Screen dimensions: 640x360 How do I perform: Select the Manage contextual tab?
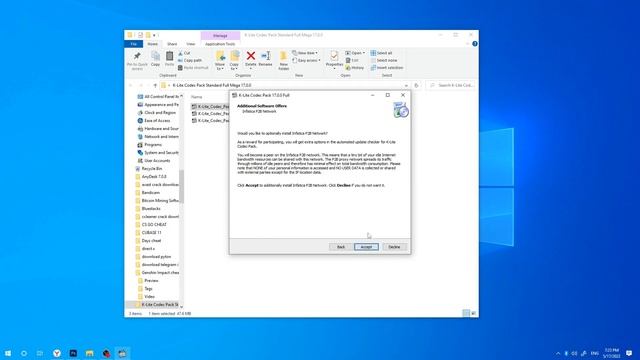pos(220,36)
